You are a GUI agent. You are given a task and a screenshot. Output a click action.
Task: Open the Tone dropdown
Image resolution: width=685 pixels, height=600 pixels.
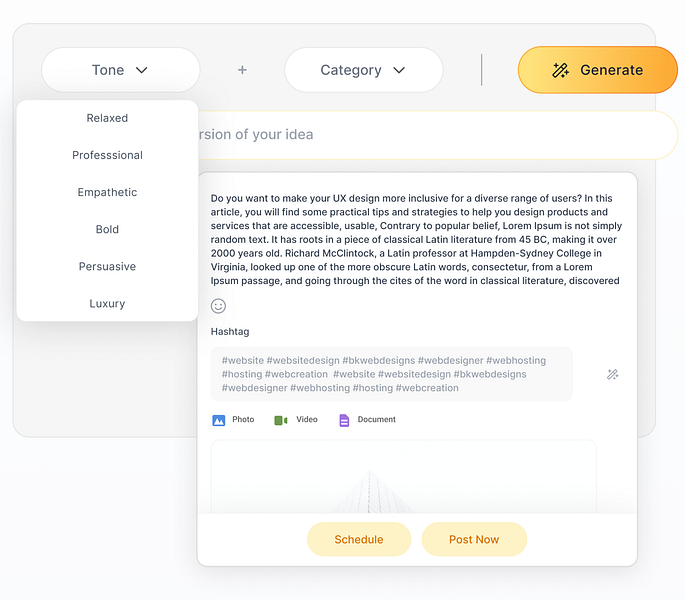click(x=120, y=70)
